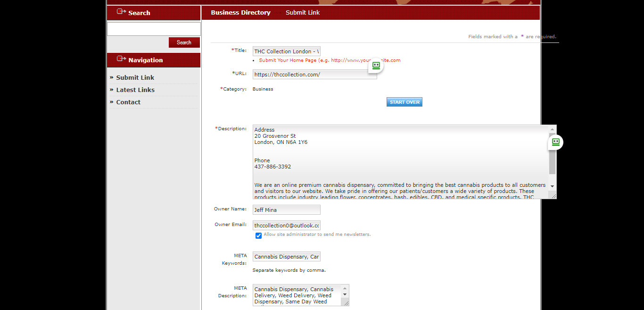Click Description resize handle corner
Image resolution: width=644 pixels, height=310 pixels.
pyautogui.click(x=553, y=195)
